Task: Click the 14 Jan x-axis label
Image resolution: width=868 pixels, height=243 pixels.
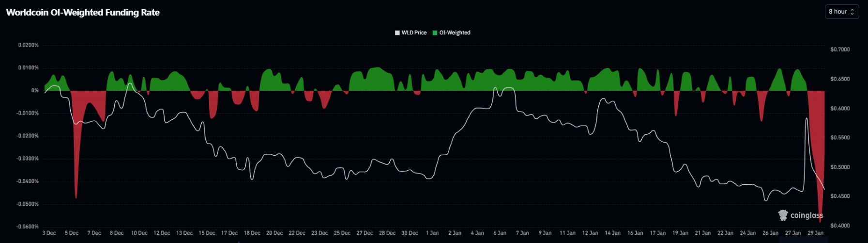Action: [x=612, y=233]
